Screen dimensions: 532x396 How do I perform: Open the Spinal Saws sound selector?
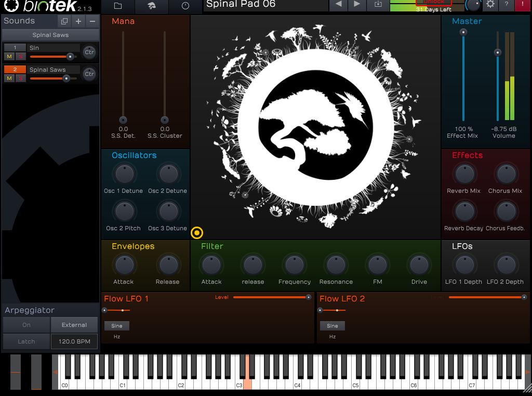coord(50,35)
